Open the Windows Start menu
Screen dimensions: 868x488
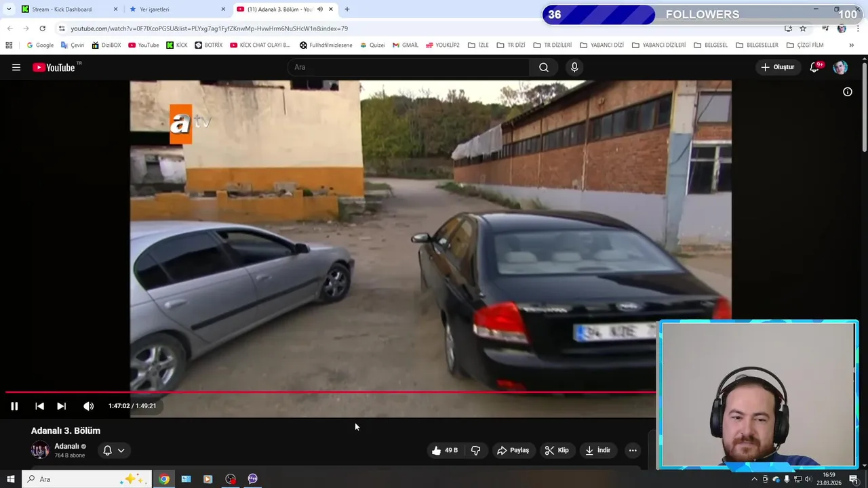(10, 479)
